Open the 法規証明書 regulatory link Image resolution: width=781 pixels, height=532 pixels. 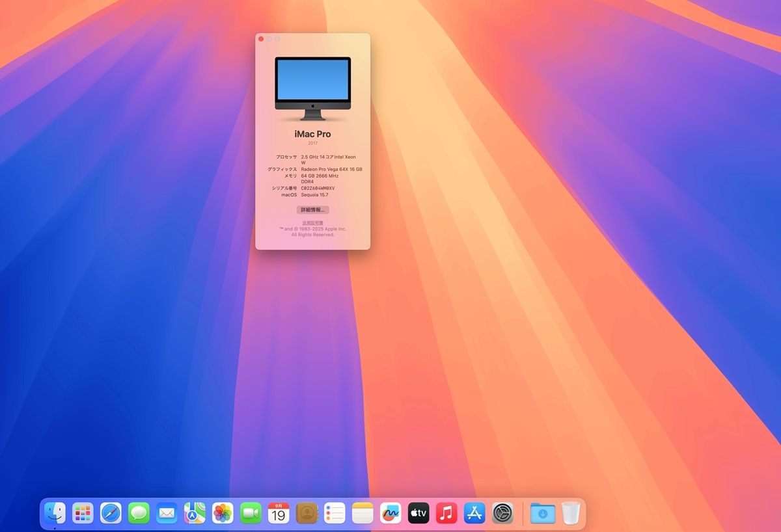click(314, 222)
